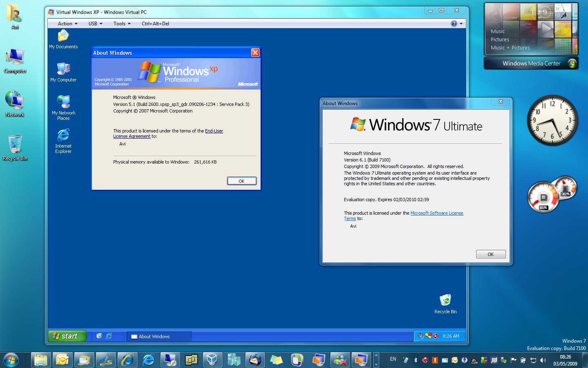The width and height of the screenshot is (588, 368).
Task: Open the Internet Explorer taskbar icon with gold ring
Action: coord(127,360)
